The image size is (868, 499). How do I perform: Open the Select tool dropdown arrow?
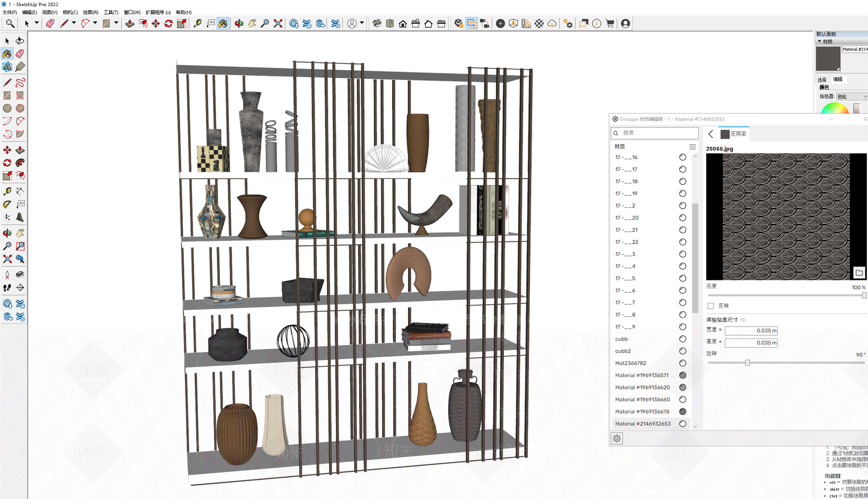coord(37,23)
